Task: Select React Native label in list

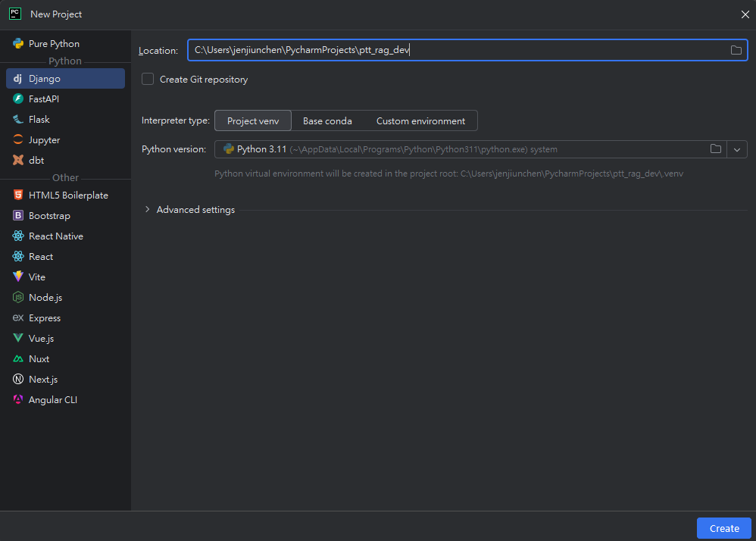Action: pyautogui.click(x=56, y=236)
